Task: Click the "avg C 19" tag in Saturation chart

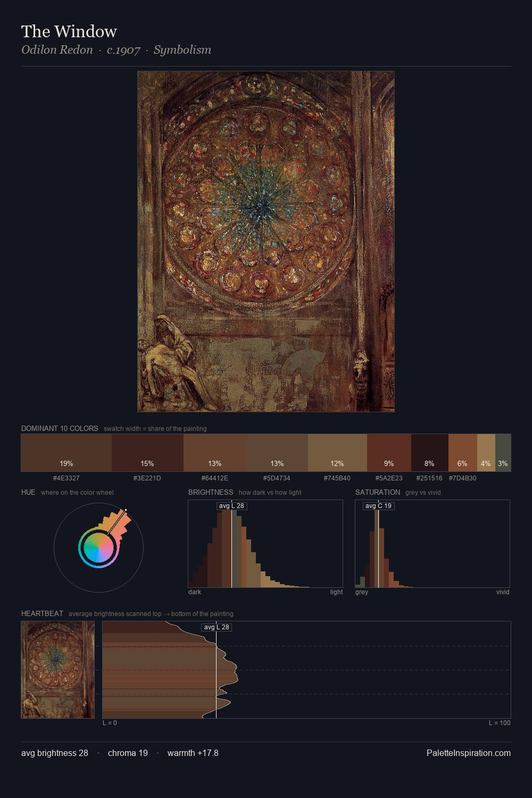Action: [379, 506]
